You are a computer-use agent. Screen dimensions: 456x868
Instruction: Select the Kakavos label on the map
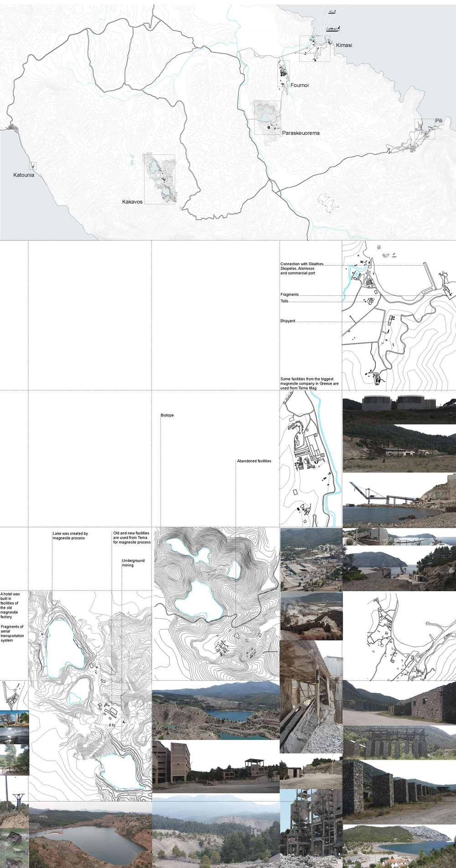click(132, 201)
